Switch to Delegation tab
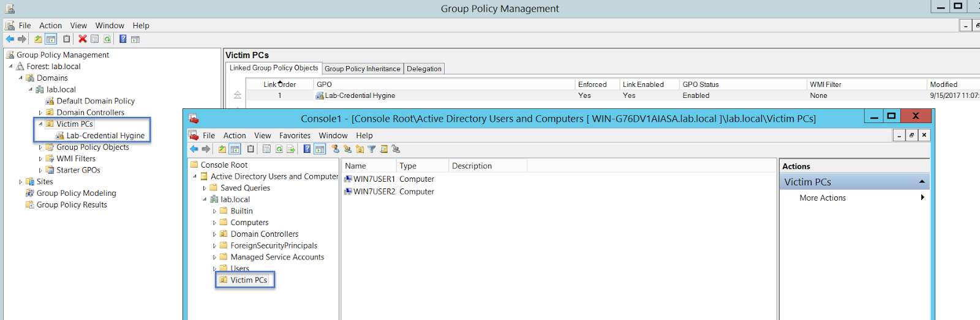Viewport: 980px width, 320px height. coord(424,69)
